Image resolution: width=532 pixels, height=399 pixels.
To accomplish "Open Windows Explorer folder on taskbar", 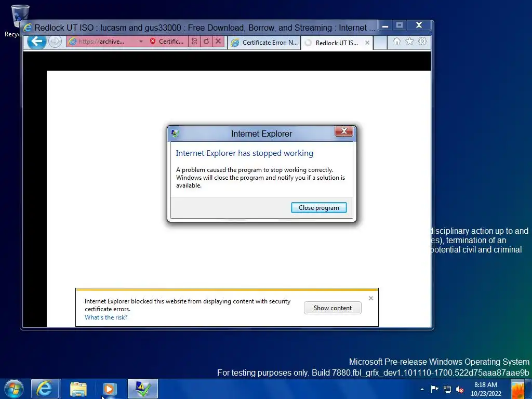I will click(78, 389).
